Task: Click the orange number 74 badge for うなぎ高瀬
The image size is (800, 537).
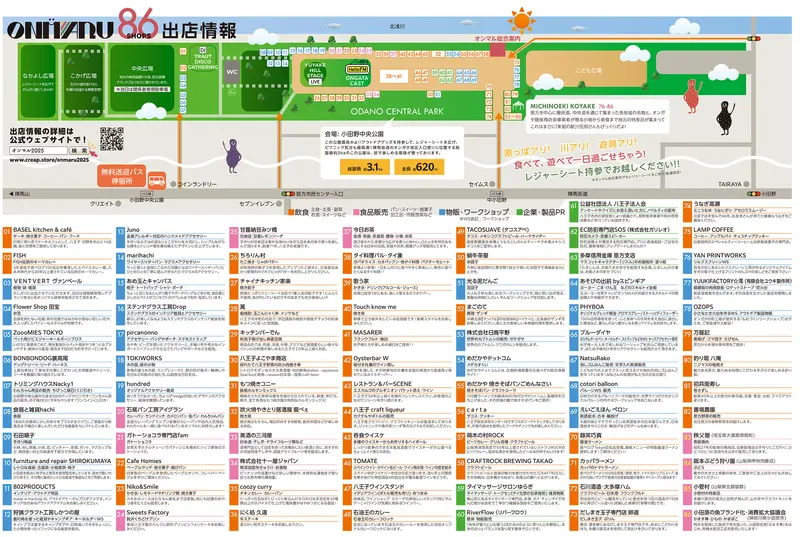Action: pos(687,212)
